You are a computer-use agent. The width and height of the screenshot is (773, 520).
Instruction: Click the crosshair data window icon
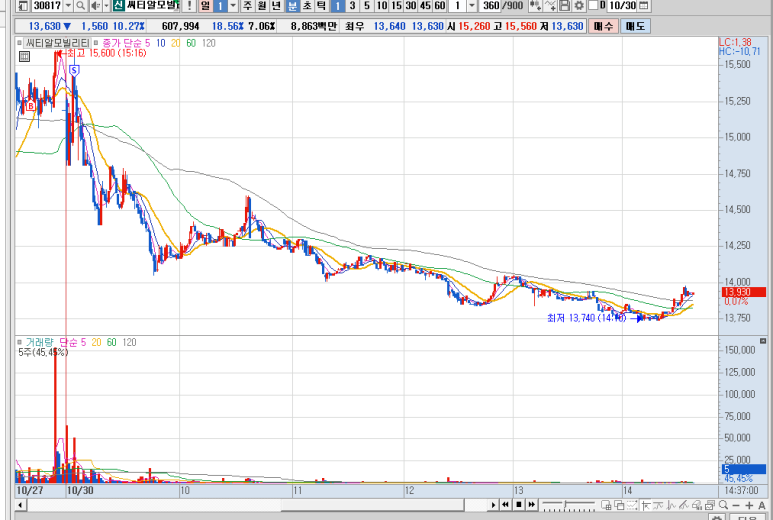(x=606, y=505)
